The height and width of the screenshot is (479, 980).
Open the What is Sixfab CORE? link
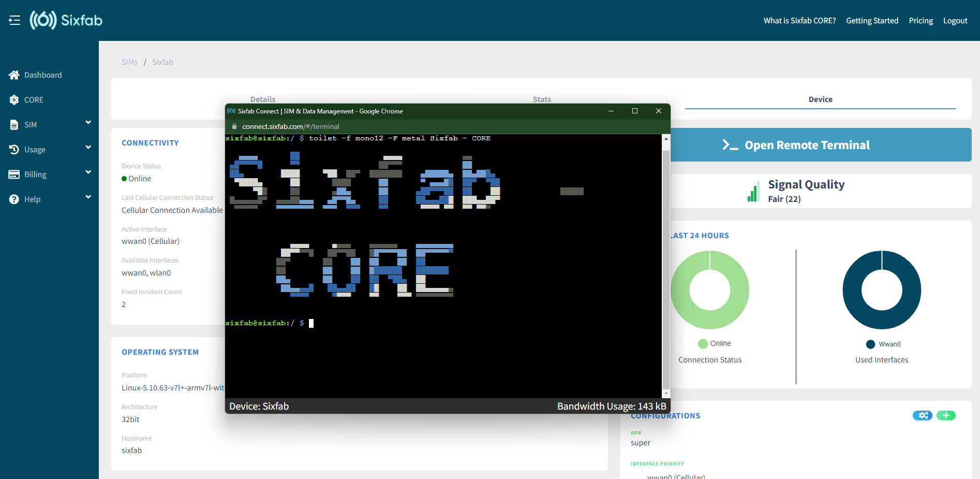pos(800,21)
